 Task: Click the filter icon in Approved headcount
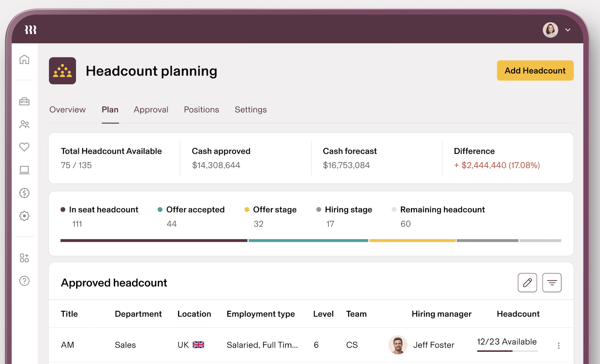(x=552, y=283)
